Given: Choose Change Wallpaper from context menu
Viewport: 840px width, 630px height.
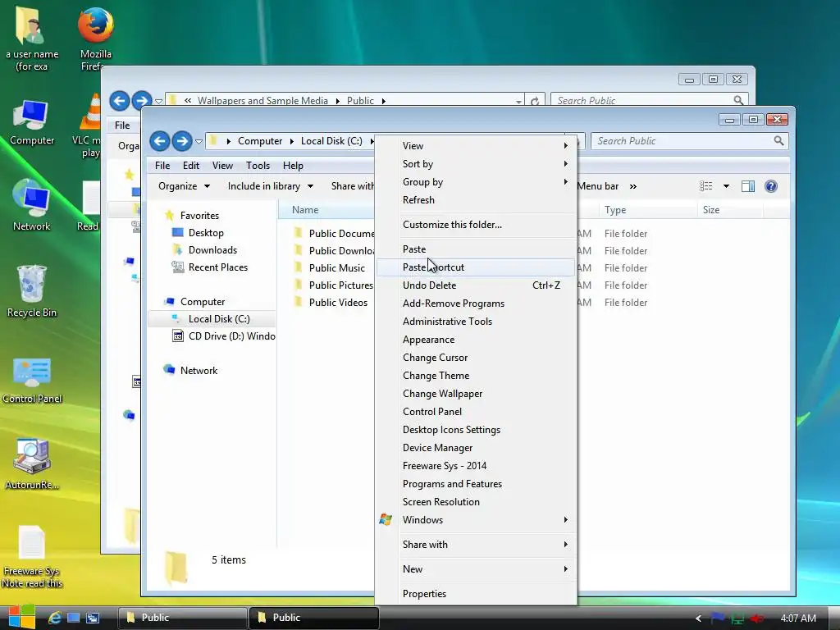Looking at the screenshot, I should coord(476,394).
